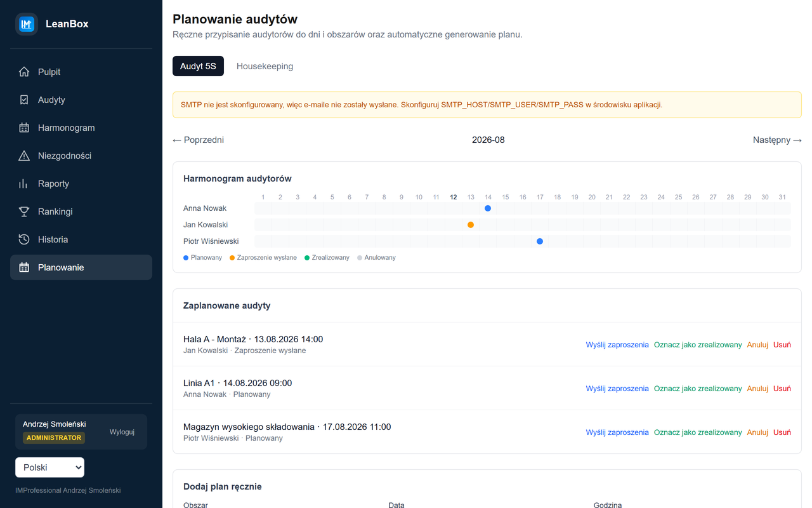Go to the previous month with Poprzedni
812x508 pixels.
(198, 140)
